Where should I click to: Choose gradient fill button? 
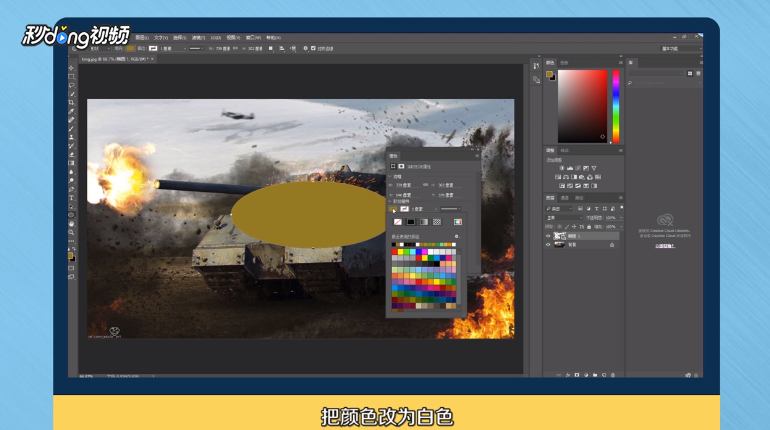424,222
